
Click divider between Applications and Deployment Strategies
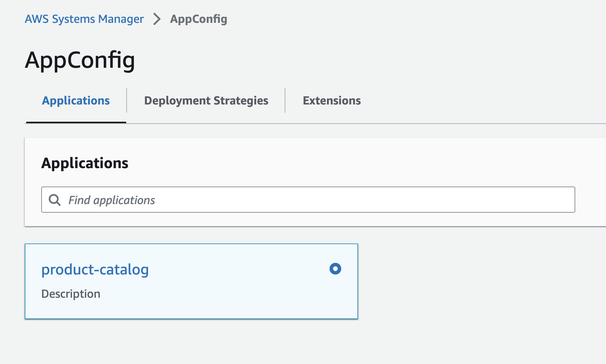pyautogui.click(x=127, y=100)
